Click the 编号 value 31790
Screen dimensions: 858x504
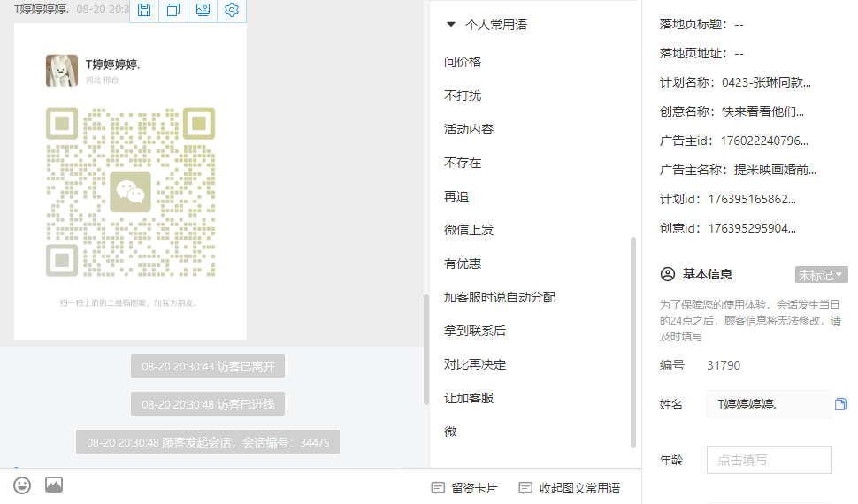click(724, 365)
